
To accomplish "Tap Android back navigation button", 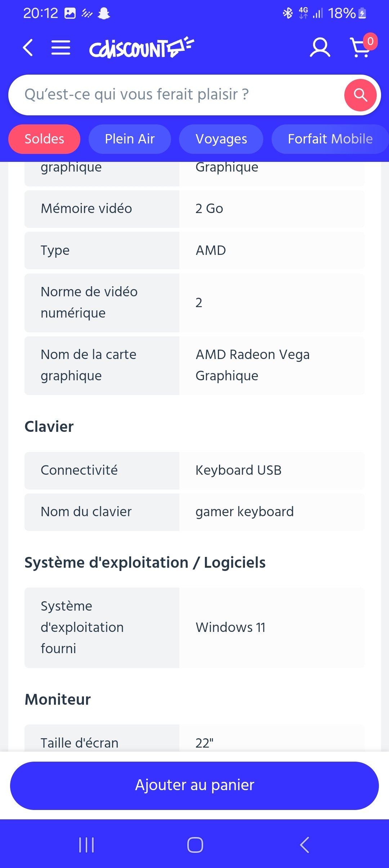I will tap(304, 845).
